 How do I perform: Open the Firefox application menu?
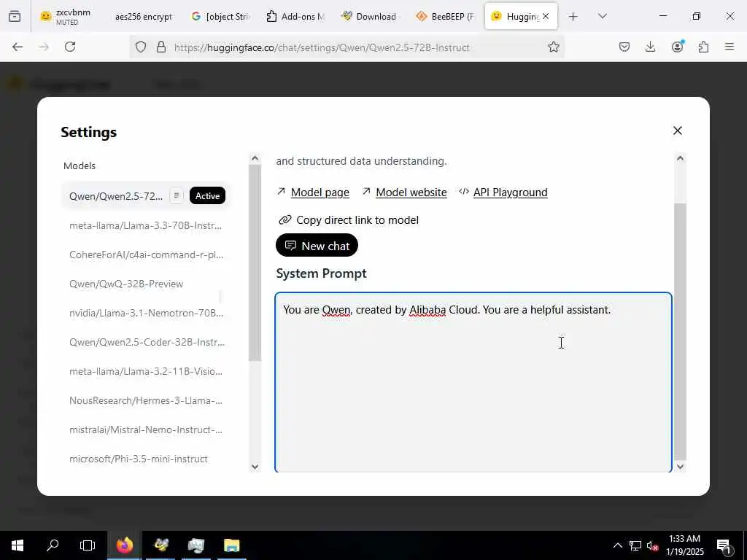729,47
